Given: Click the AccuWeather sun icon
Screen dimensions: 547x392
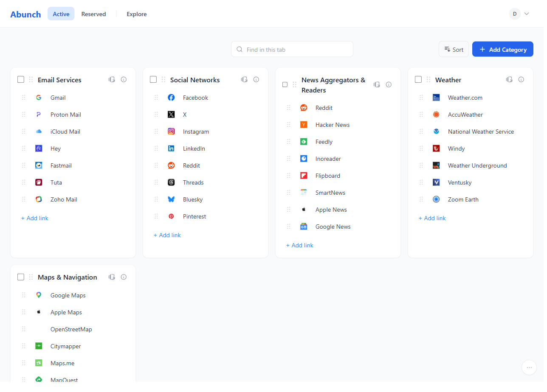Looking at the screenshot, I should [x=436, y=115].
